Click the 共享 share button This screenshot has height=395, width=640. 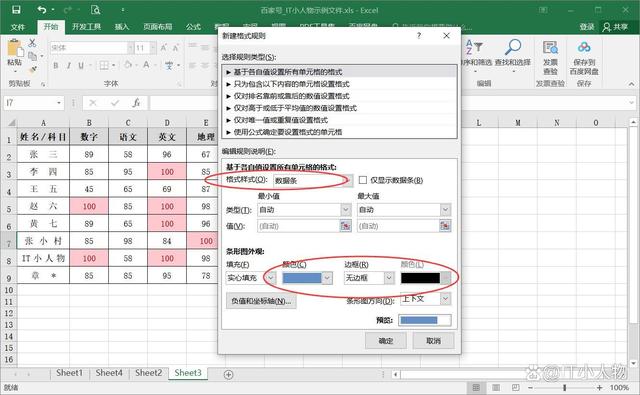[616, 27]
